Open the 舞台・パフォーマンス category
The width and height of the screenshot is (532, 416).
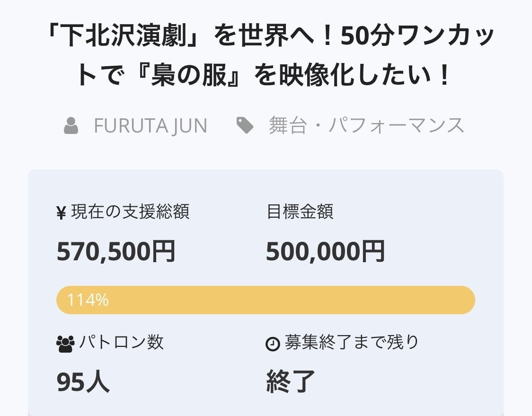click(366, 126)
